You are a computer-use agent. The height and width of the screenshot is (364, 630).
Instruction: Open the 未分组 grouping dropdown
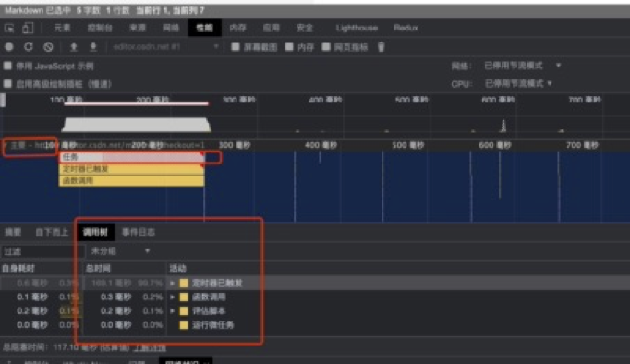pos(120,251)
